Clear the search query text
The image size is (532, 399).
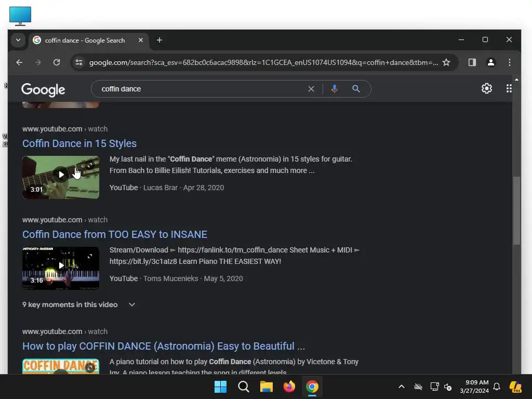pyautogui.click(x=311, y=89)
